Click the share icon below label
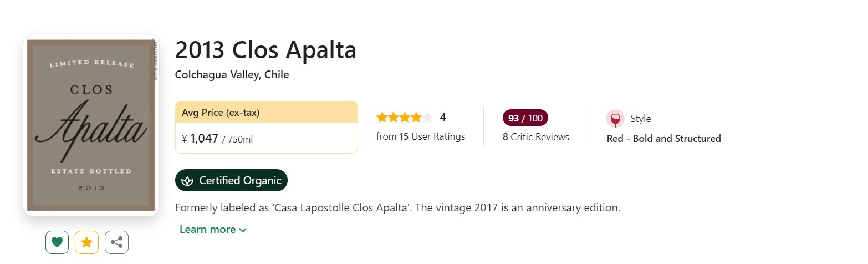Image resolution: width=868 pixels, height=264 pixels. [x=116, y=242]
